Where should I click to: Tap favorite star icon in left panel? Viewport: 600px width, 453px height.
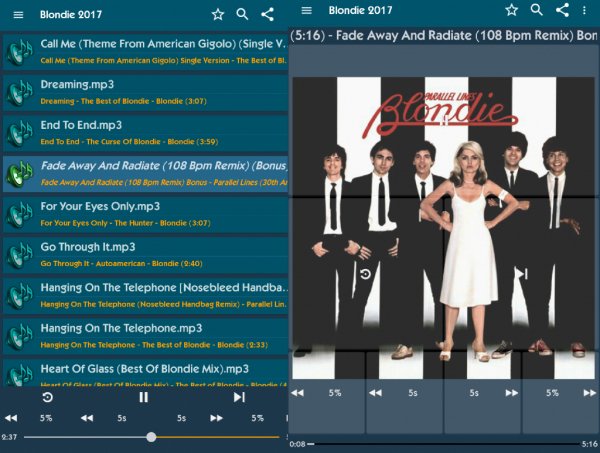(x=218, y=15)
